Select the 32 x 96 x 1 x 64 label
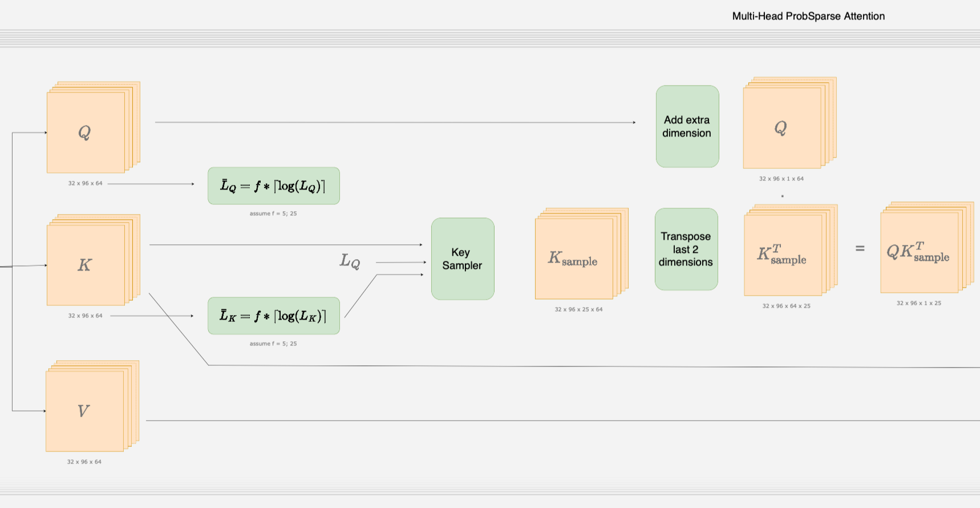 coord(781,179)
